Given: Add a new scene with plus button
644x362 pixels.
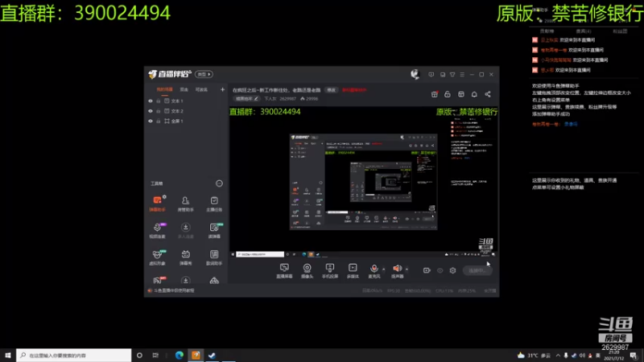Looking at the screenshot, I should 223,89.
